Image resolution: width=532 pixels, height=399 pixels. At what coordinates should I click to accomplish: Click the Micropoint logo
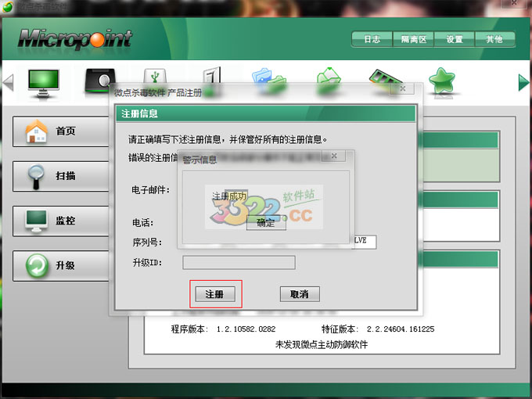(75, 38)
